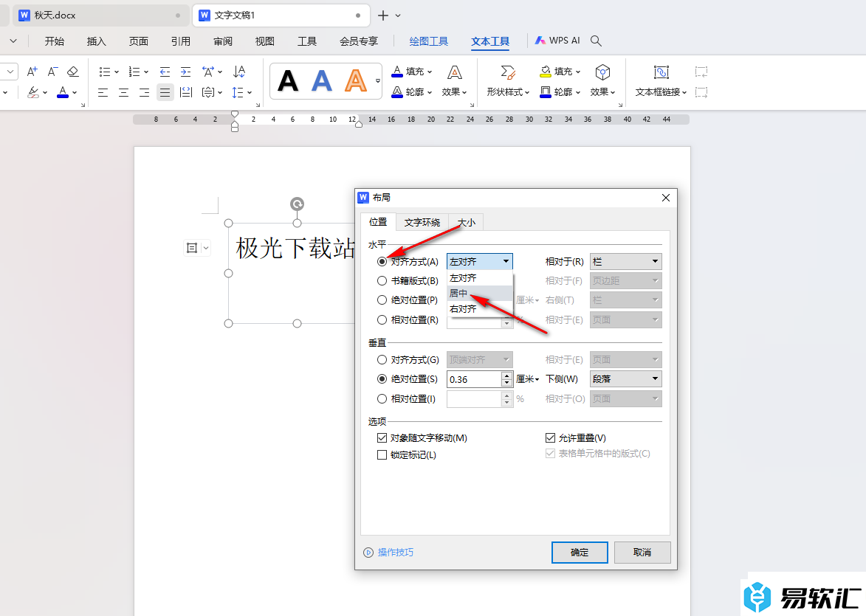Select 书籍版式(B) radio button
Image resolution: width=866 pixels, height=616 pixels.
click(382, 281)
